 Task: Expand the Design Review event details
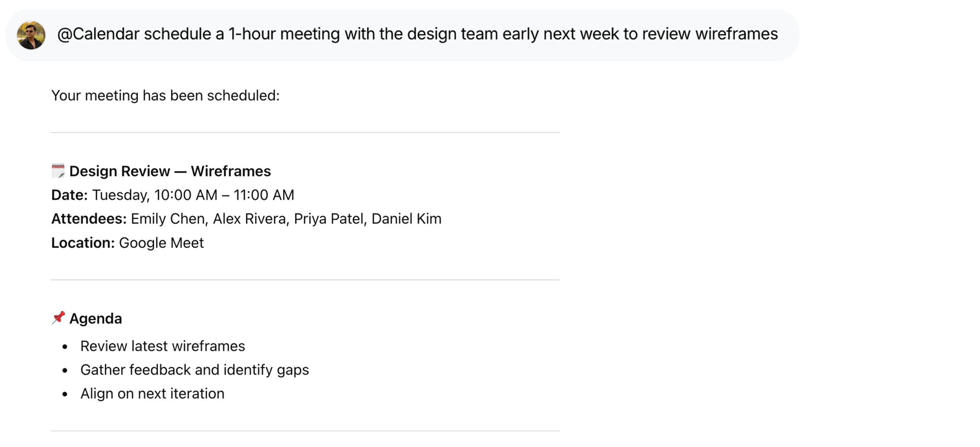[170, 171]
